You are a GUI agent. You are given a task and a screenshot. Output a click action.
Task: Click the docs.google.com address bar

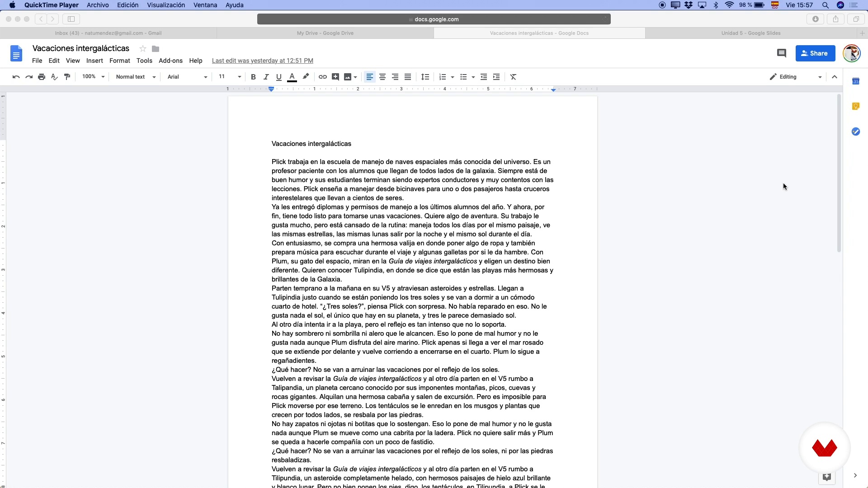click(x=434, y=19)
